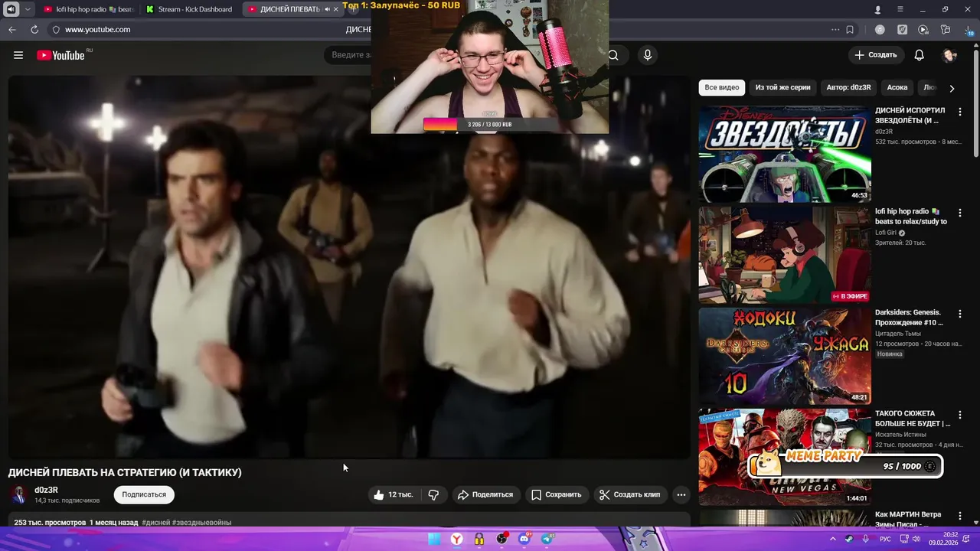
Task: Open more actions ellipsis under the video
Action: 681,495
